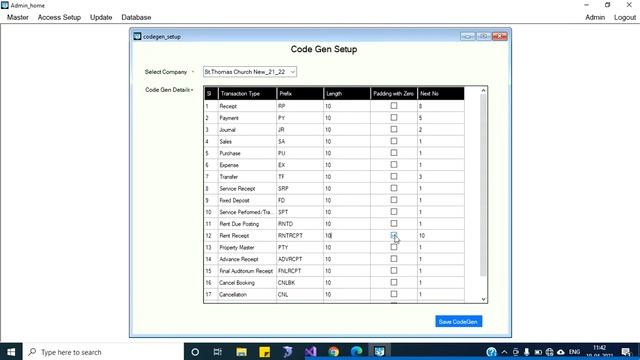The height and width of the screenshot is (360, 640).
Task: Click the grid scroll up arrow
Action: click(483, 91)
